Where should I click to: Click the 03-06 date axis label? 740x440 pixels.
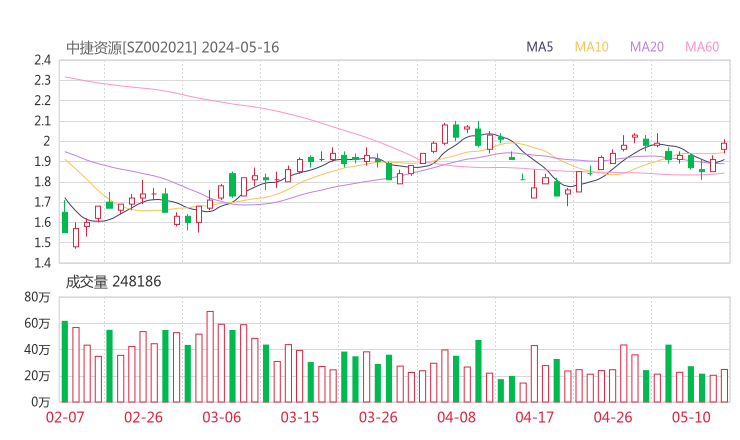(x=221, y=417)
